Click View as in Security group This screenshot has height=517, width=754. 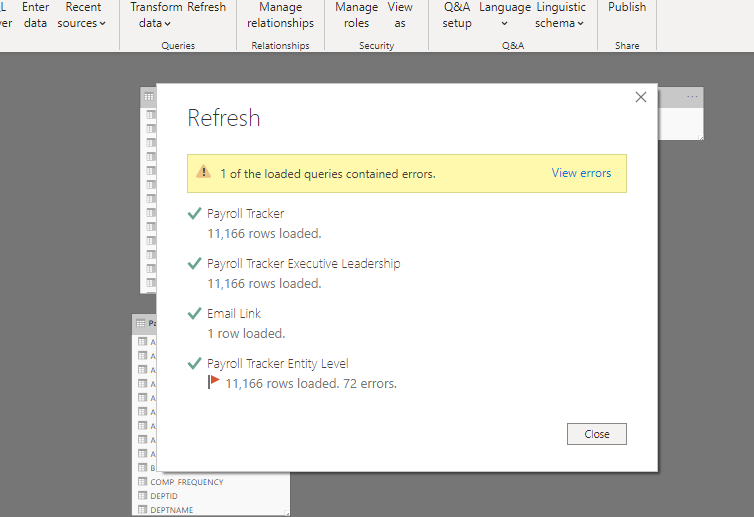pyautogui.click(x=400, y=15)
